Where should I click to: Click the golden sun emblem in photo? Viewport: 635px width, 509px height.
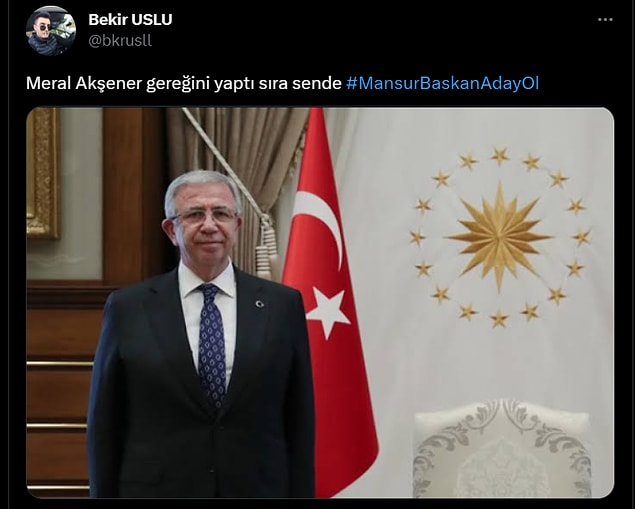tap(500, 237)
